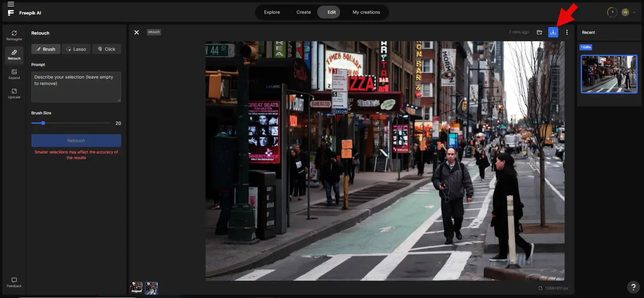Screen dimensions: 644x298
Task: Click the Freepik AI logo
Action: (x=25, y=13)
